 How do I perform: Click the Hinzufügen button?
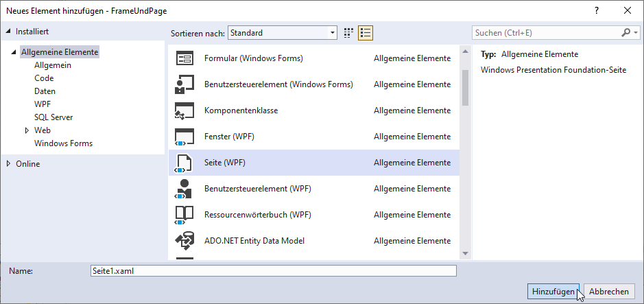tap(553, 292)
